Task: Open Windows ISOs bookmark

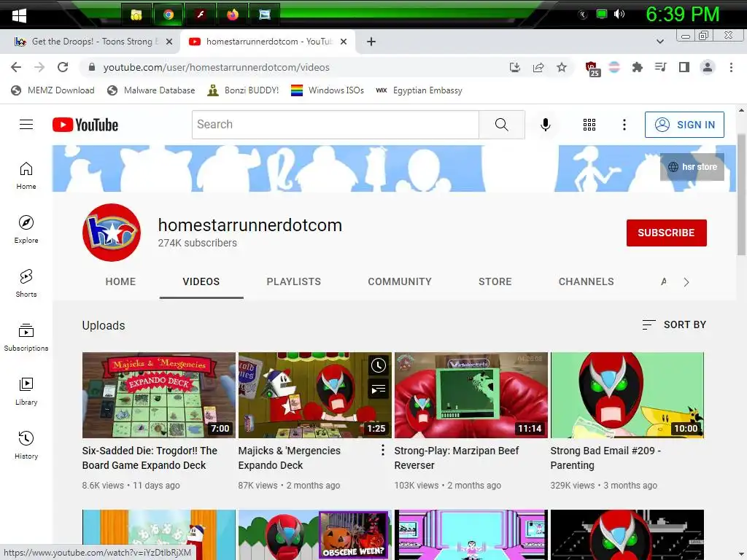Action: click(x=328, y=90)
